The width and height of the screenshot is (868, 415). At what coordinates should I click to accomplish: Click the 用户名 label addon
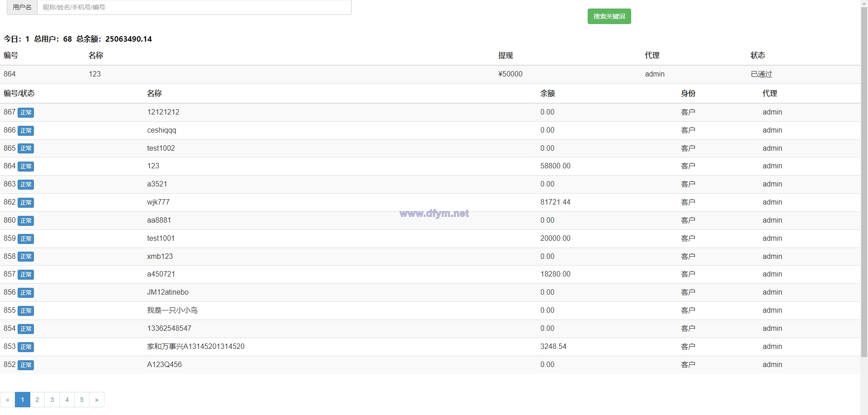(22, 7)
